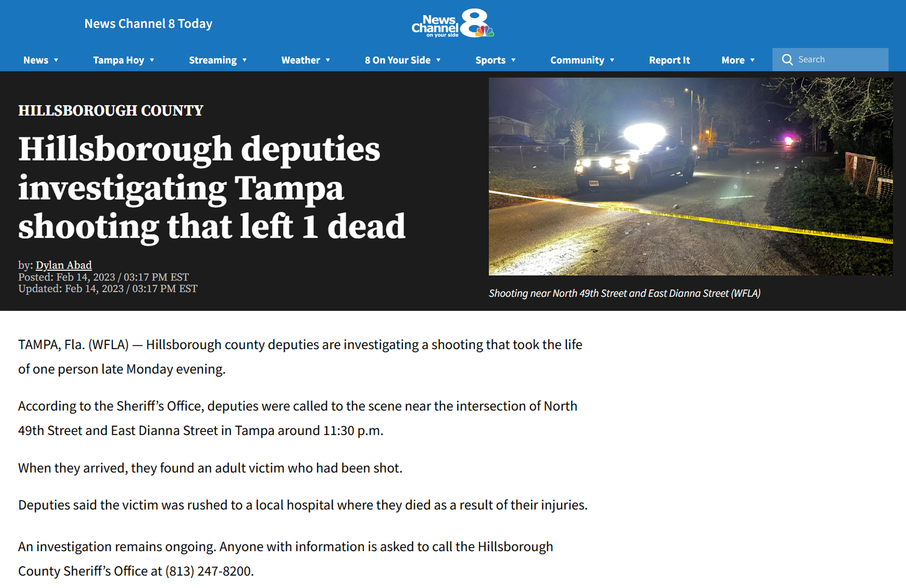
Task: Open author Dylan Abad's page
Action: pos(63,265)
